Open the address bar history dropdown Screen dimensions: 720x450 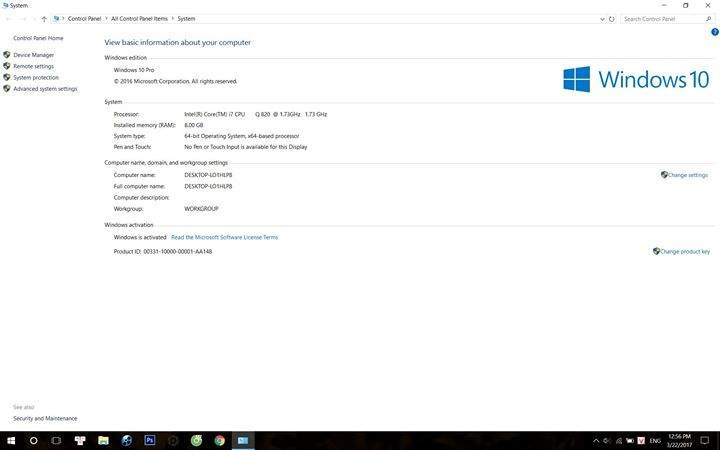coord(601,18)
